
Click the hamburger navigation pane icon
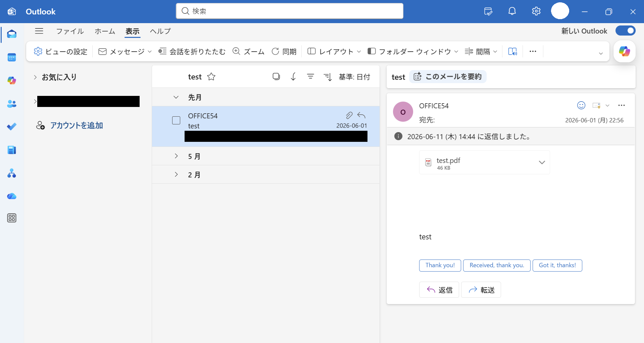click(x=39, y=31)
